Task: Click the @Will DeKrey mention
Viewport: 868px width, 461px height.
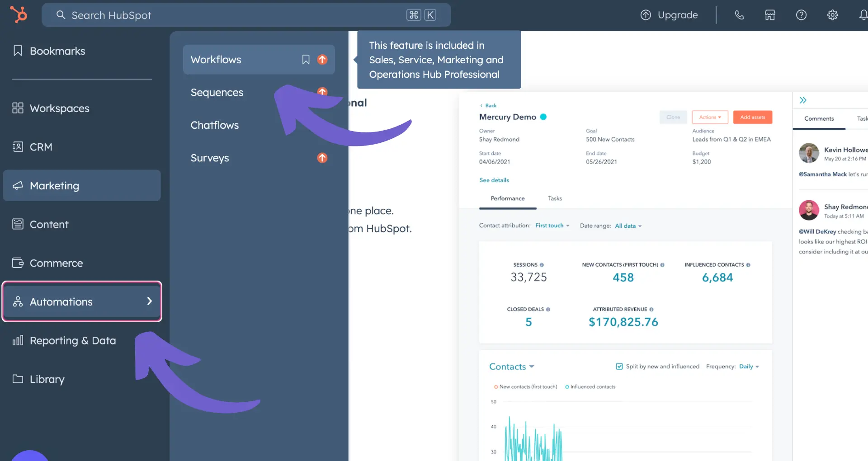Action: point(817,231)
